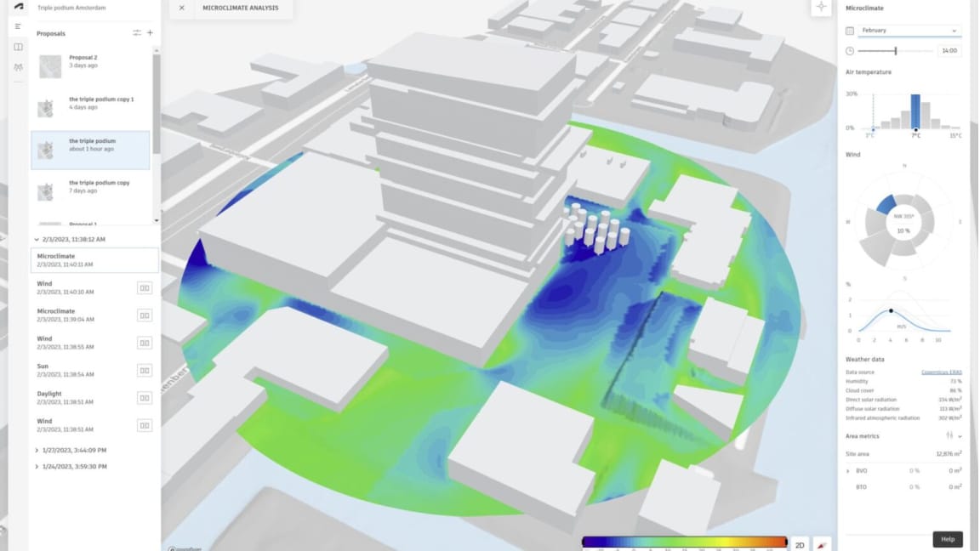Click the proposals filter settings icon
The height and width of the screenshot is (551, 980).
pos(137,33)
